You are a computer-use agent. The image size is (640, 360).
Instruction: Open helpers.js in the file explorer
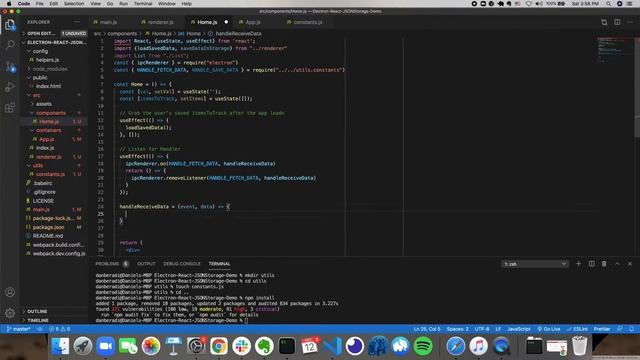pos(47,60)
